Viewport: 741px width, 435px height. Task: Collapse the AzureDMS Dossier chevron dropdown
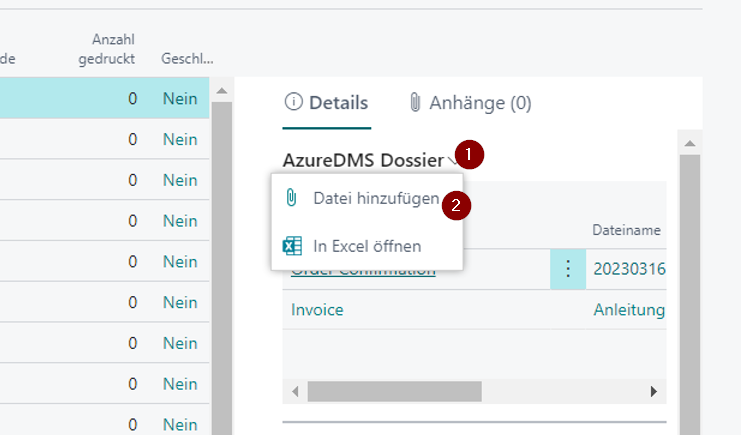456,160
